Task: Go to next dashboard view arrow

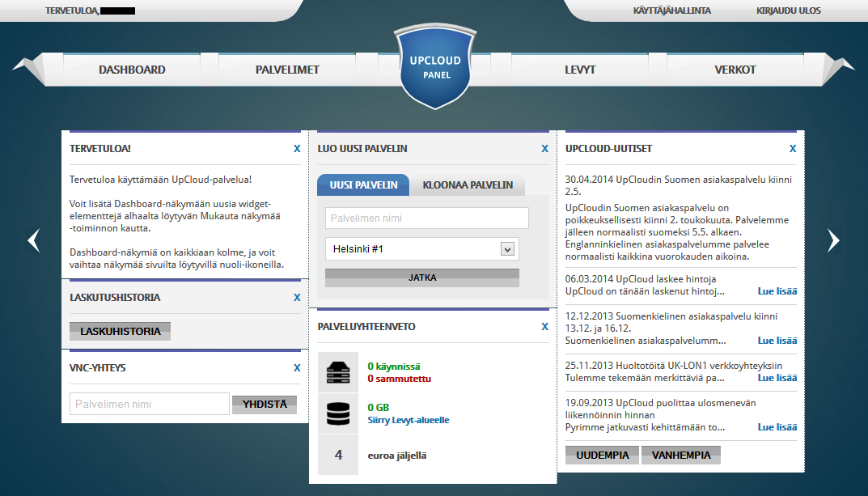Action: (833, 240)
